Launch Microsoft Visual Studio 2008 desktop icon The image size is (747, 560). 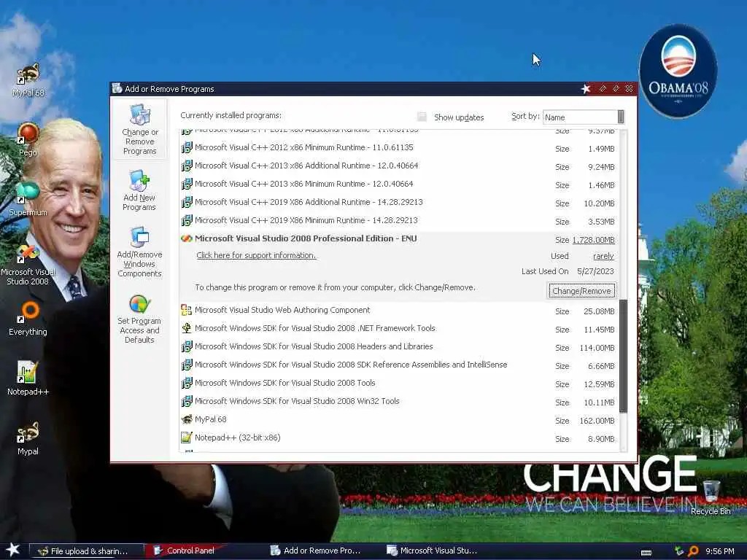point(28,264)
